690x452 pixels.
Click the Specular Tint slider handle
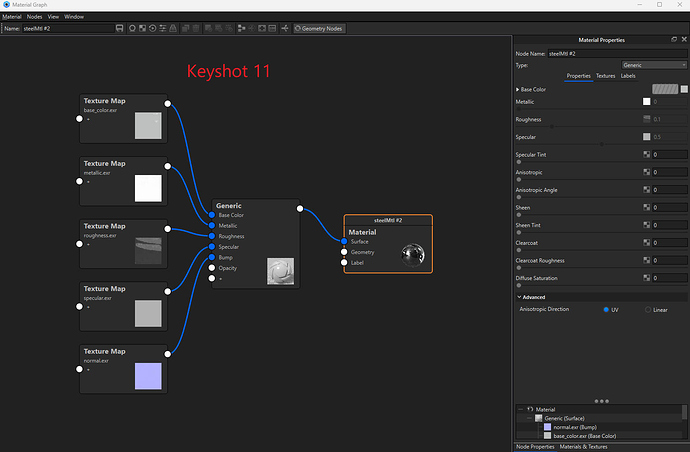point(519,162)
